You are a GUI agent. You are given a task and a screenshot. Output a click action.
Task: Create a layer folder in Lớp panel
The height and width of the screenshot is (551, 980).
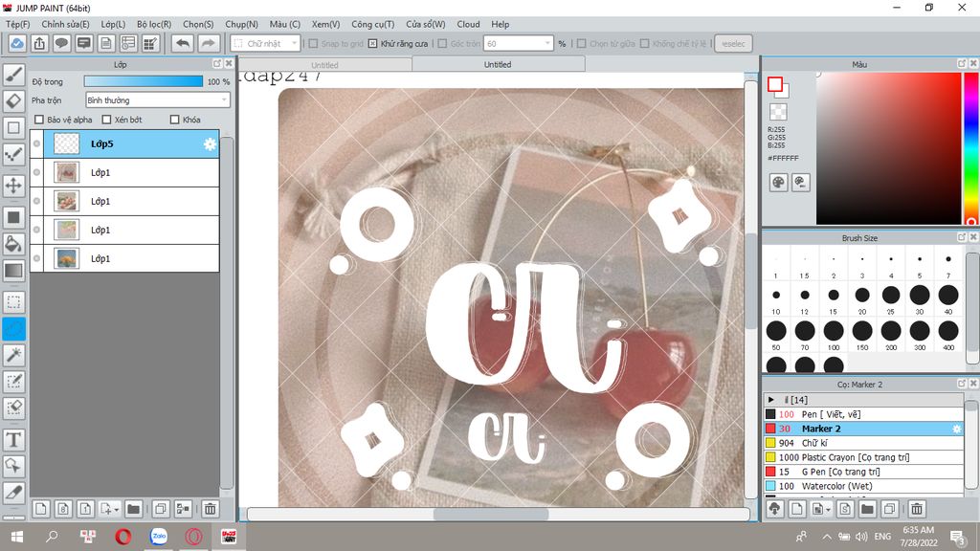click(x=133, y=509)
